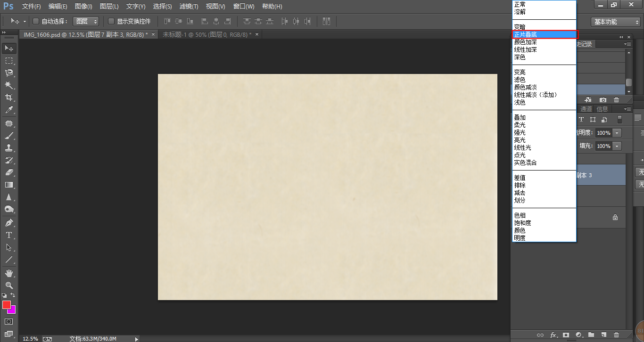Open the History panel flyout menu

click(x=628, y=44)
